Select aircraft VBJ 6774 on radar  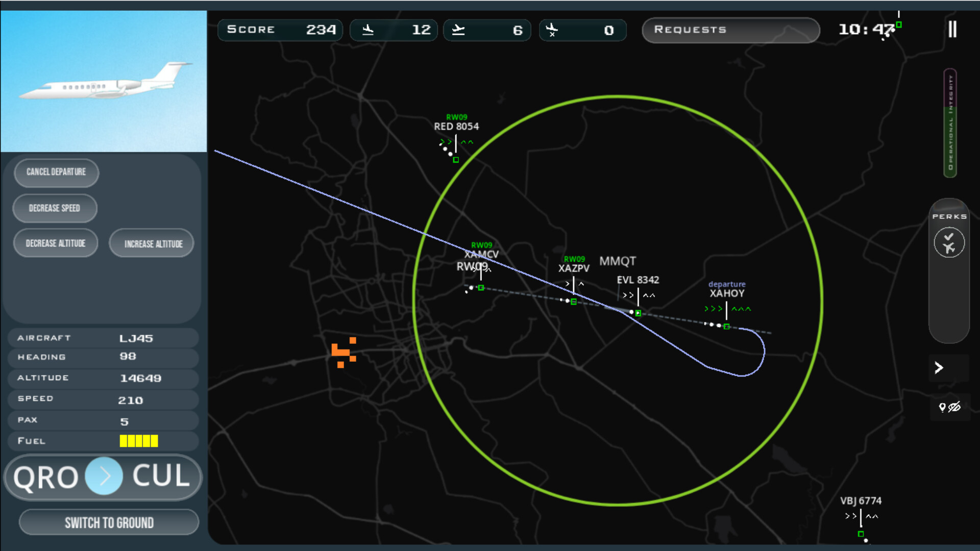(861, 534)
